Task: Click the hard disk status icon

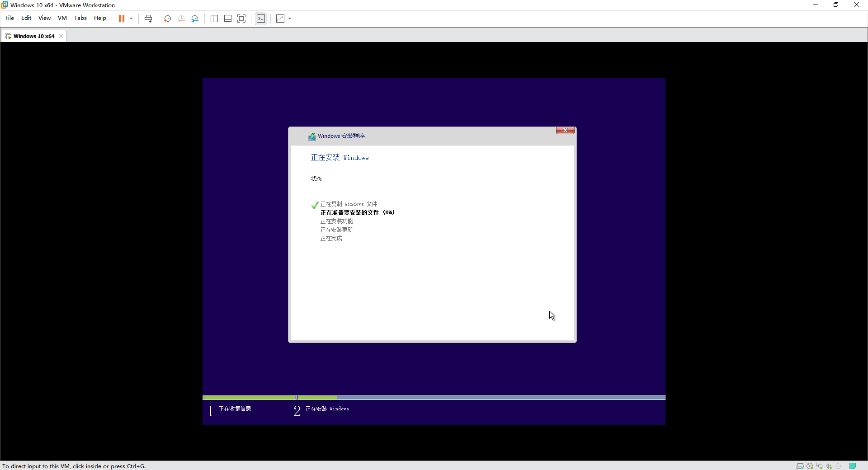Action: point(800,466)
